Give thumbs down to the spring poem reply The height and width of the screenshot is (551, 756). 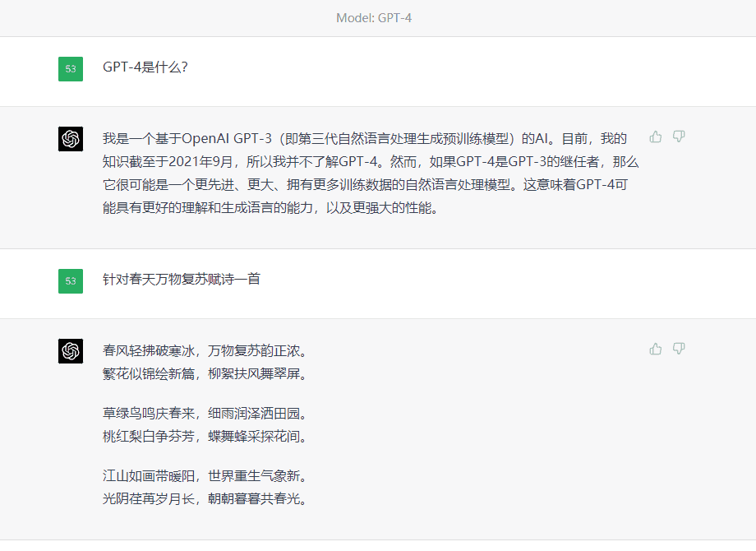pos(678,349)
